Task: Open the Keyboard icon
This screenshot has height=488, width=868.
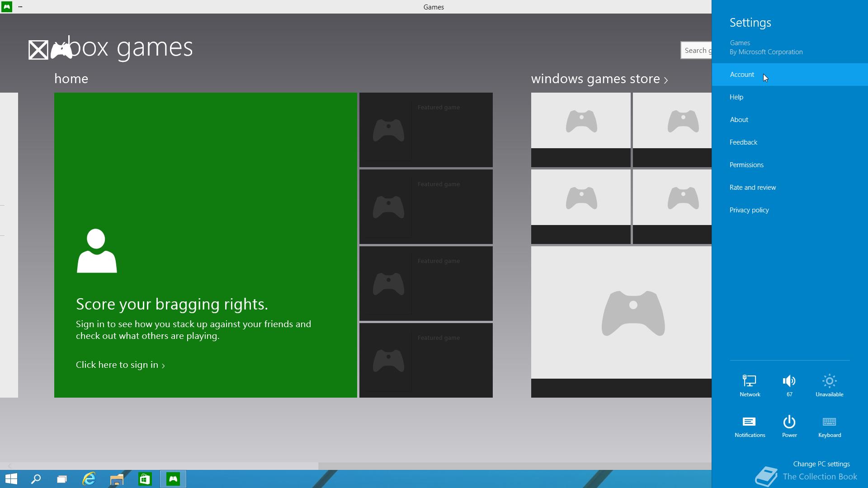Action: point(829,427)
